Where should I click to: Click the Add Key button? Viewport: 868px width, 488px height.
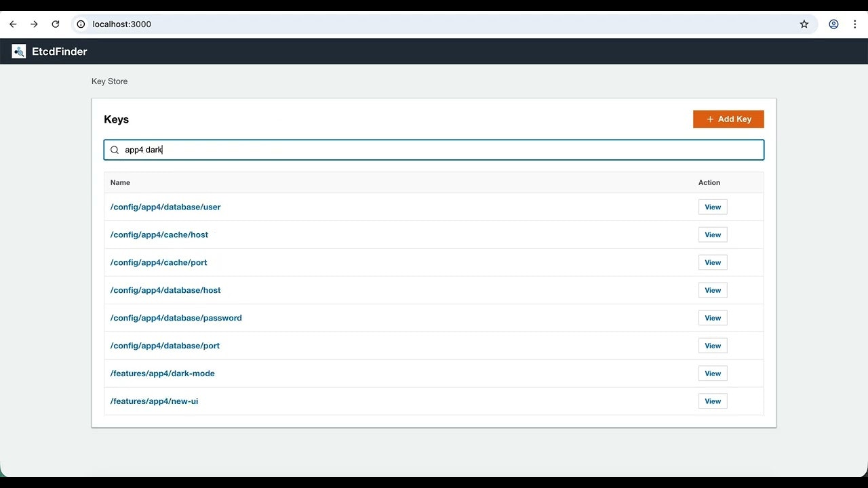(728, 119)
